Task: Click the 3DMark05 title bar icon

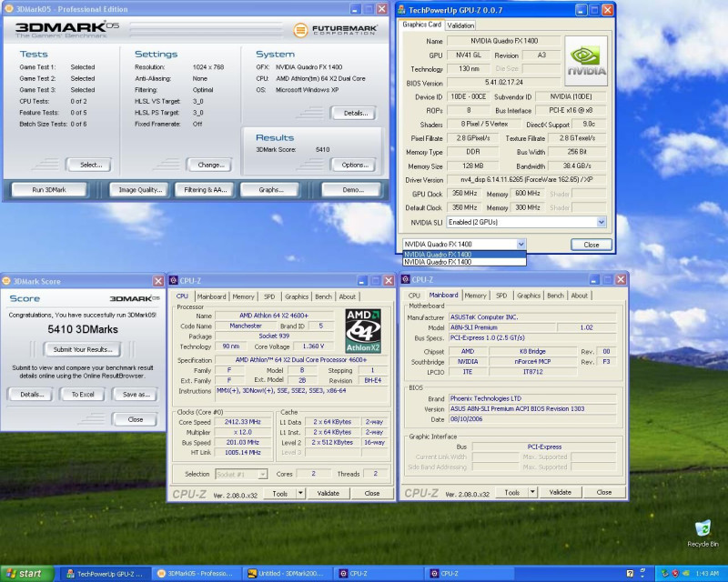Action: pos(9,9)
